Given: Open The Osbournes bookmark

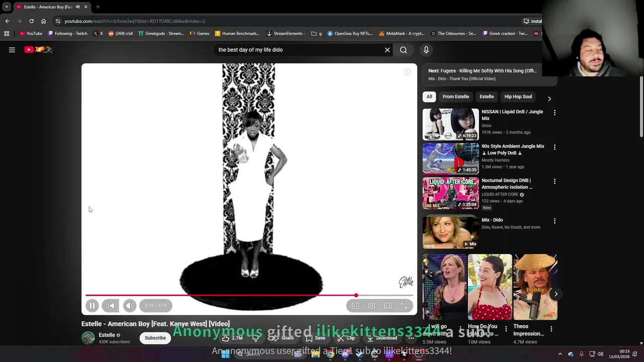Looking at the screenshot, I should coord(453,34).
